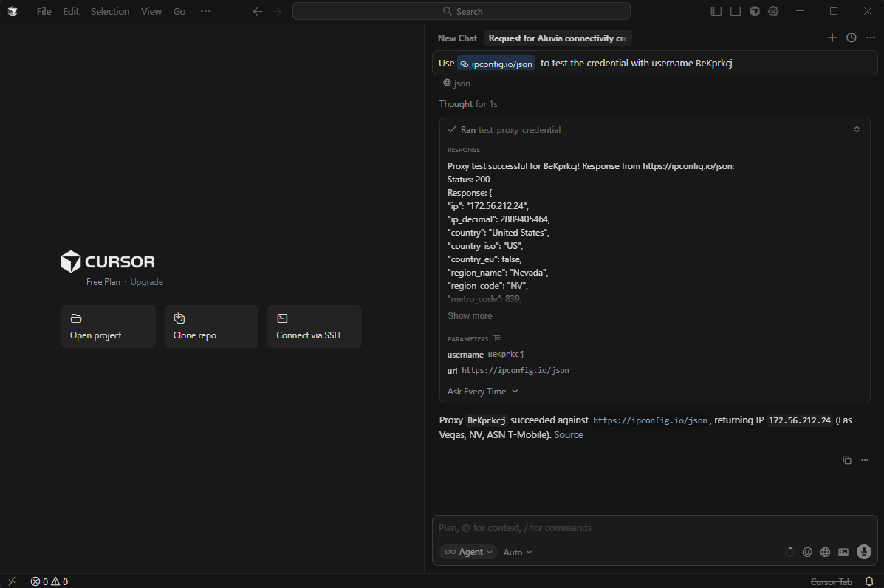Copy the response with copy icon
The width and height of the screenshot is (884, 588).
click(x=846, y=460)
